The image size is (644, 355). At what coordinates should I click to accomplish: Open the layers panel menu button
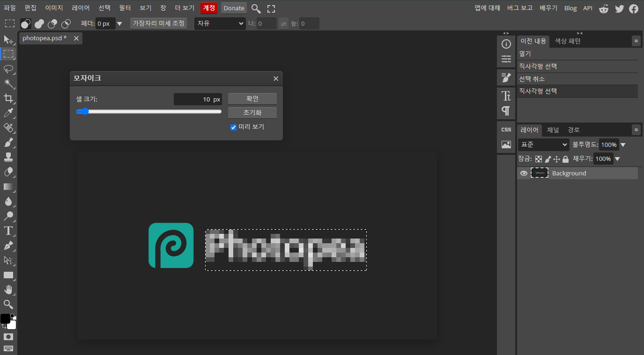[x=636, y=130]
